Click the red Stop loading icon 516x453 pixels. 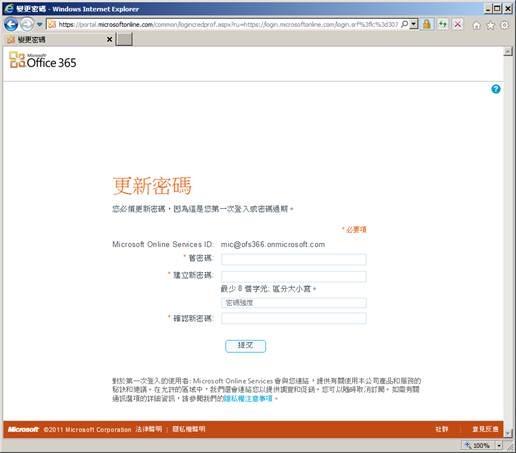[458, 24]
